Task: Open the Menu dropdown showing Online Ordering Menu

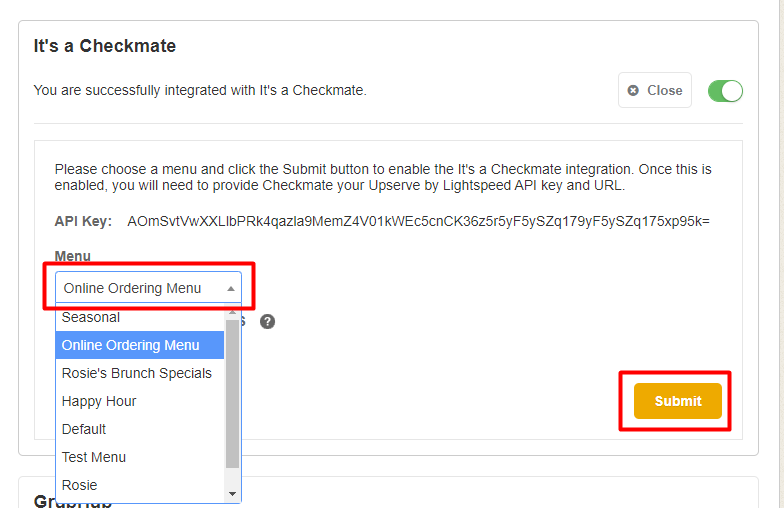Action: pyautogui.click(x=140, y=288)
